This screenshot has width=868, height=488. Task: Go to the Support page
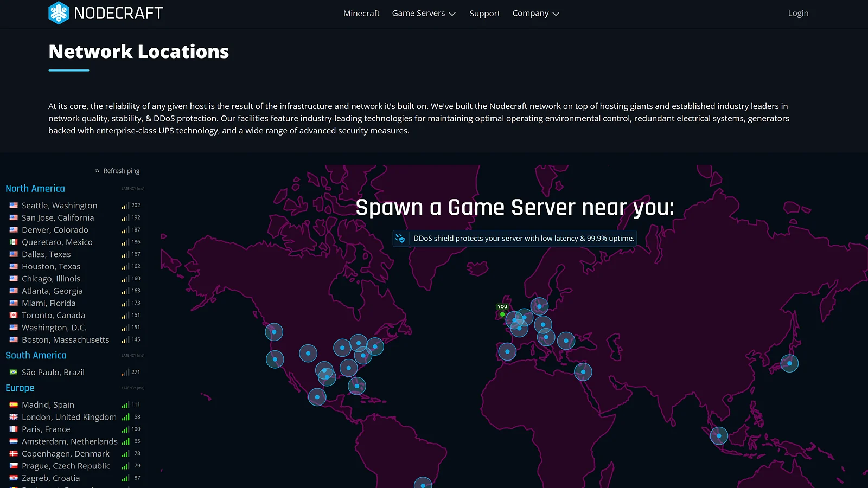484,14
